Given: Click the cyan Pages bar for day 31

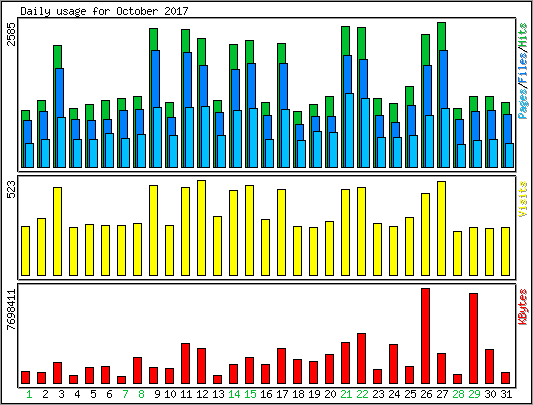Looking at the screenshot, I should coord(510,155).
